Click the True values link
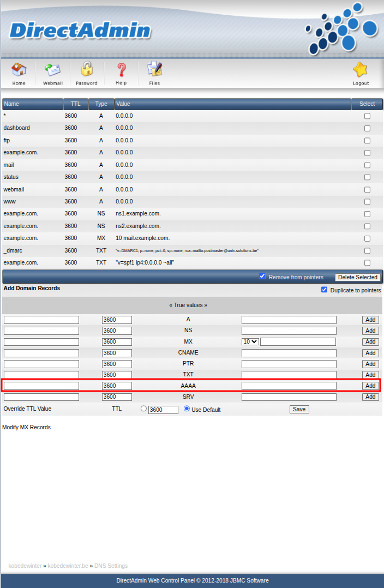The height and width of the screenshot is (588, 384). click(x=188, y=305)
